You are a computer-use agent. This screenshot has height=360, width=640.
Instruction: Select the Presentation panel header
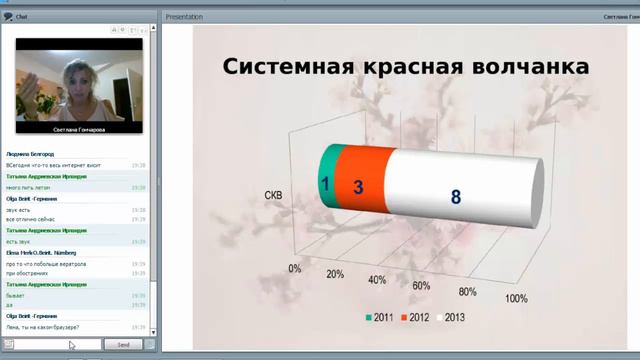click(x=400, y=17)
